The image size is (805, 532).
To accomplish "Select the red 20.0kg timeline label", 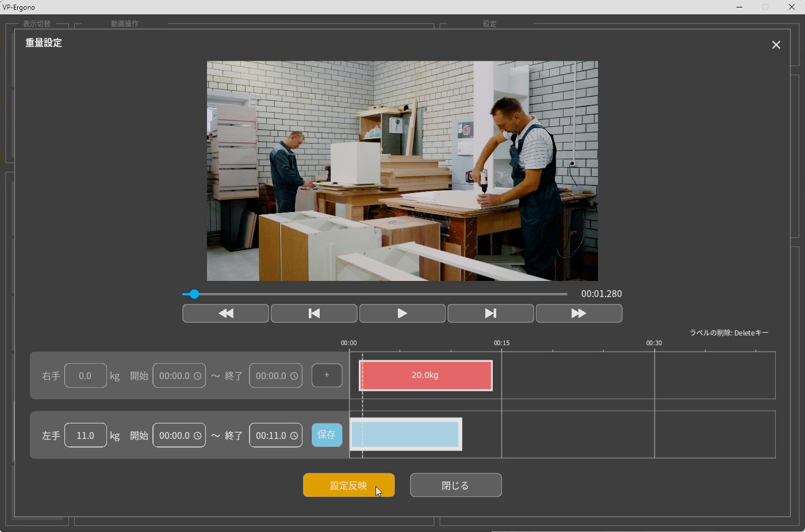I will 425,375.
